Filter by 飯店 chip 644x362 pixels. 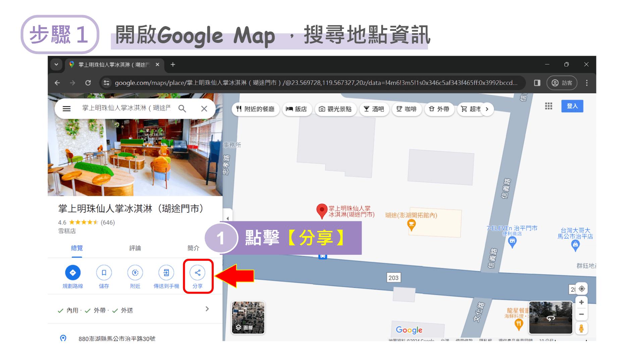297,109
